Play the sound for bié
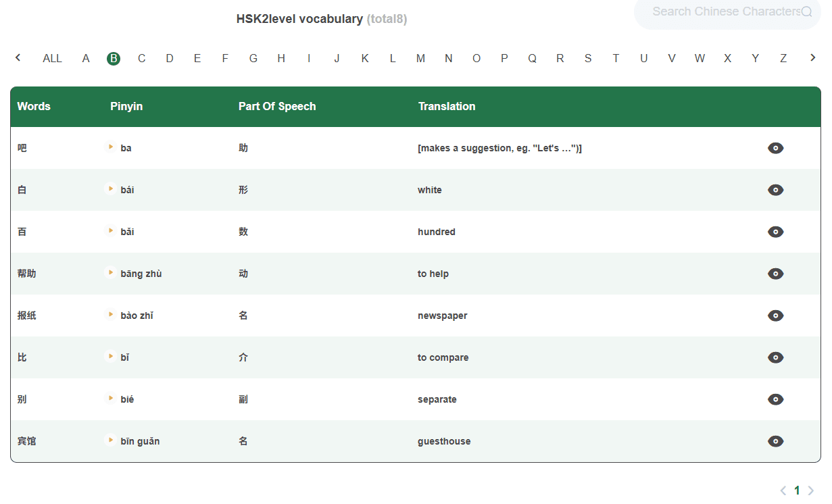This screenshot has width=832, height=504. click(x=110, y=399)
